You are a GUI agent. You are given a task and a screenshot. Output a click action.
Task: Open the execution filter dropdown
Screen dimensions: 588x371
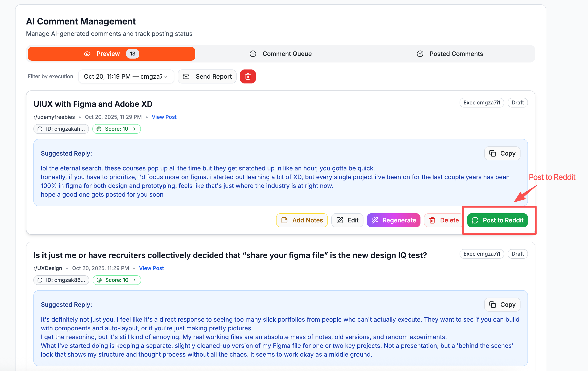(126, 76)
